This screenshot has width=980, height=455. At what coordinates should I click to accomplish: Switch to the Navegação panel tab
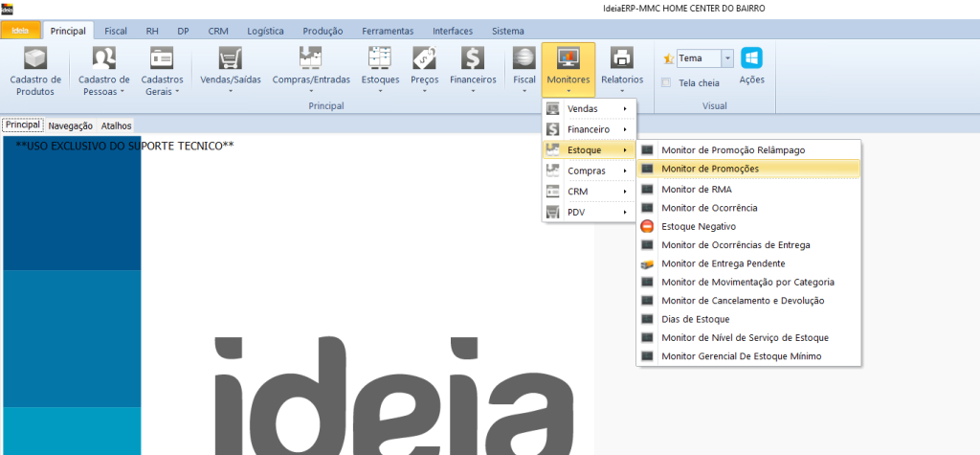point(70,125)
